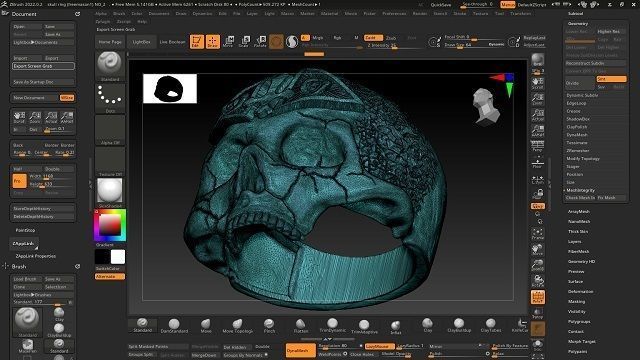Collapse the MeshIntegrity section
This screenshot has height=360, width=640.
point(580,190)
